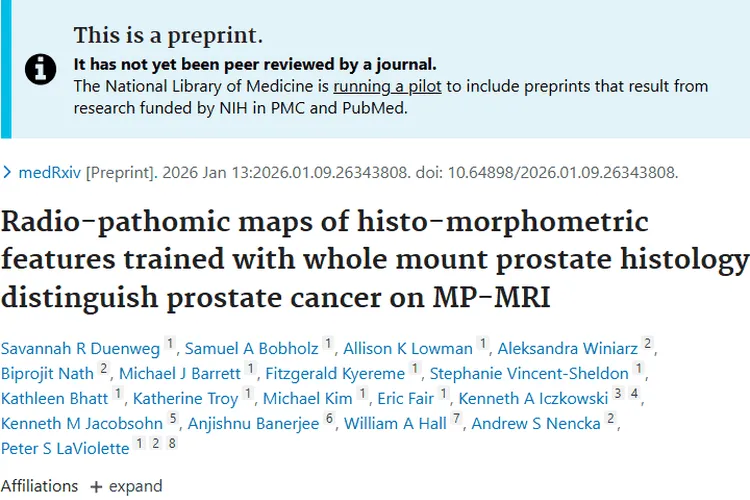Open author William A Hall
Viewport: 750px width, 500px height.
(394, 424)
